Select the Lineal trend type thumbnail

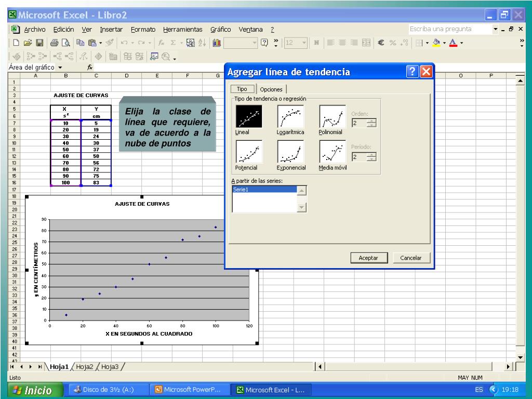point(249,116)
